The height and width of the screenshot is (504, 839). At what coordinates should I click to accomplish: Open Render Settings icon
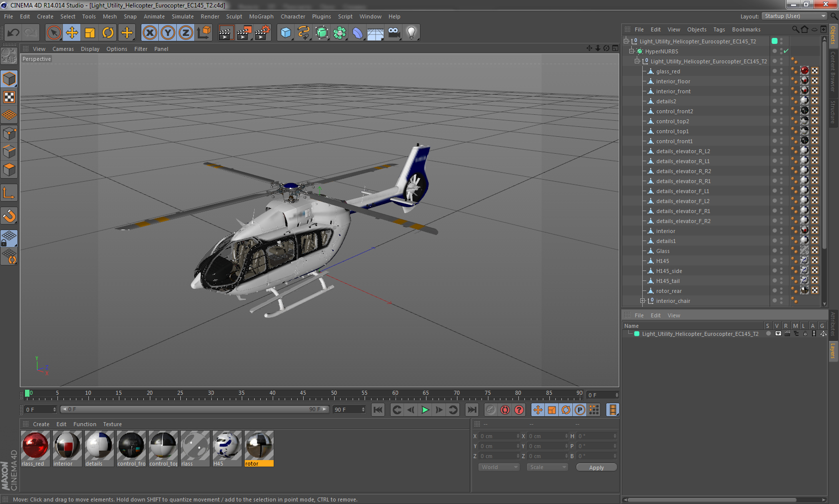[263, 33]
